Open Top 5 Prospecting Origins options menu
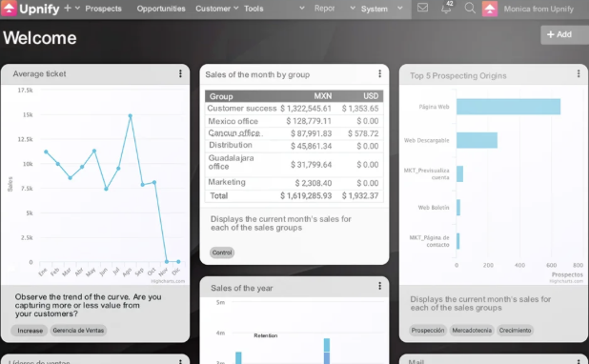 pos(579,73)
